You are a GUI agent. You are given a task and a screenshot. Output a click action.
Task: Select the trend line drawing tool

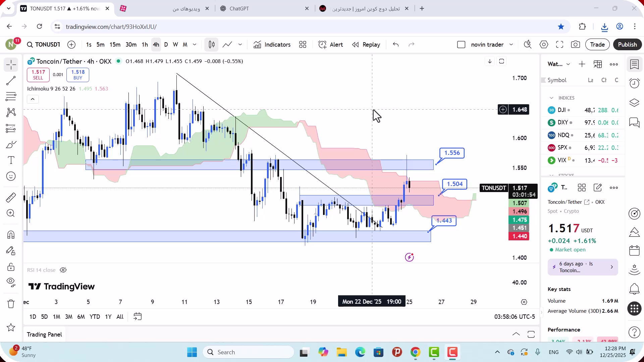[11, 80]
